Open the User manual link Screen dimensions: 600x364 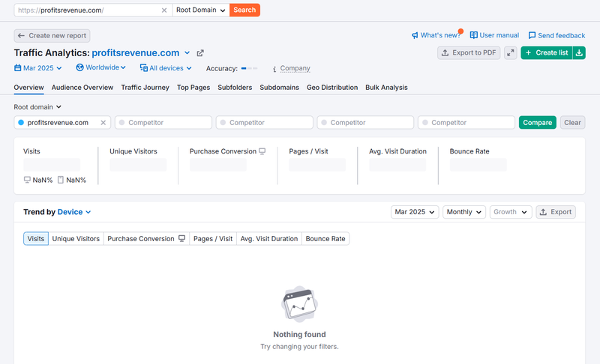pyautogui.click(x=494, y=35)
